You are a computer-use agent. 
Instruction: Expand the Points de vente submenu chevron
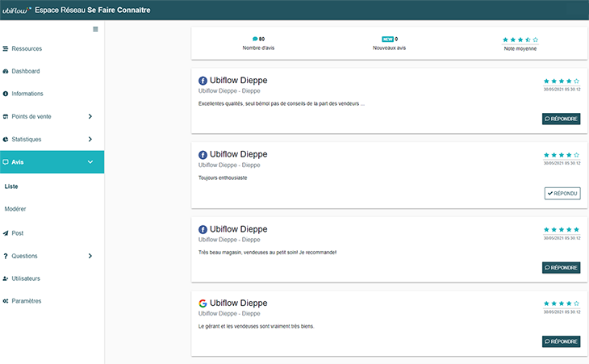click(90, 116)
